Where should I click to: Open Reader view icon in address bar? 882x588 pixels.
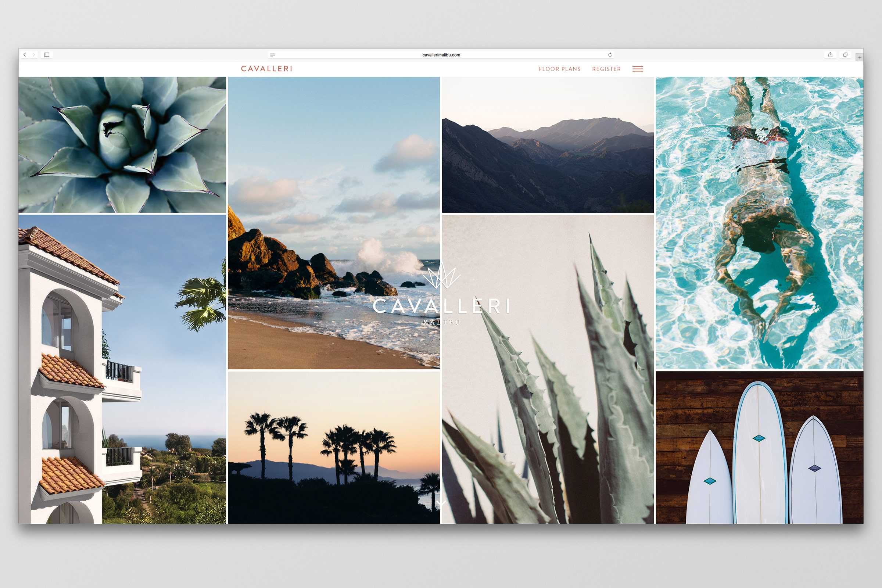(273, 55)
